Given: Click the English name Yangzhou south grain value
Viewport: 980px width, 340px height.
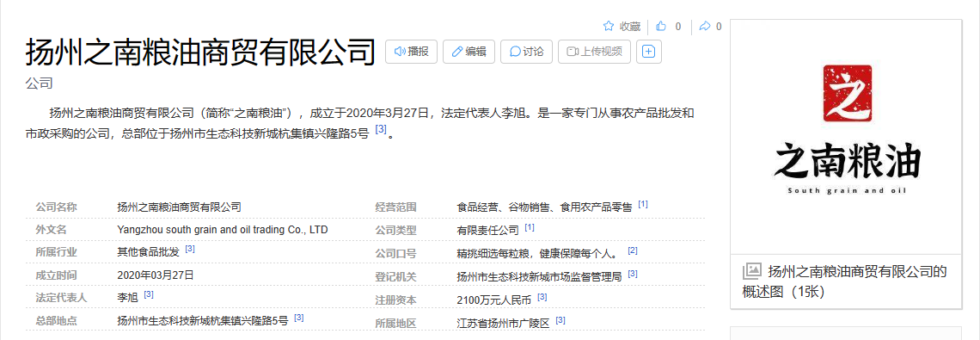Looking at the screenshot, I should (223, 229).
